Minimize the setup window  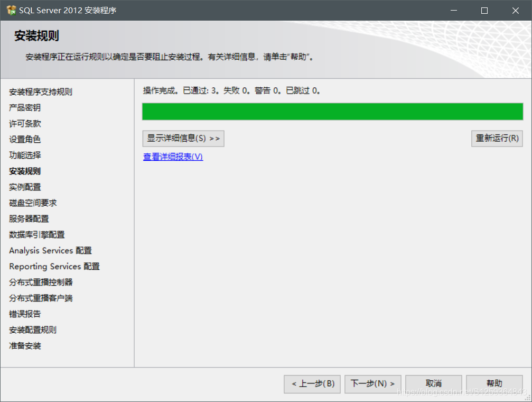coord(454,11)
